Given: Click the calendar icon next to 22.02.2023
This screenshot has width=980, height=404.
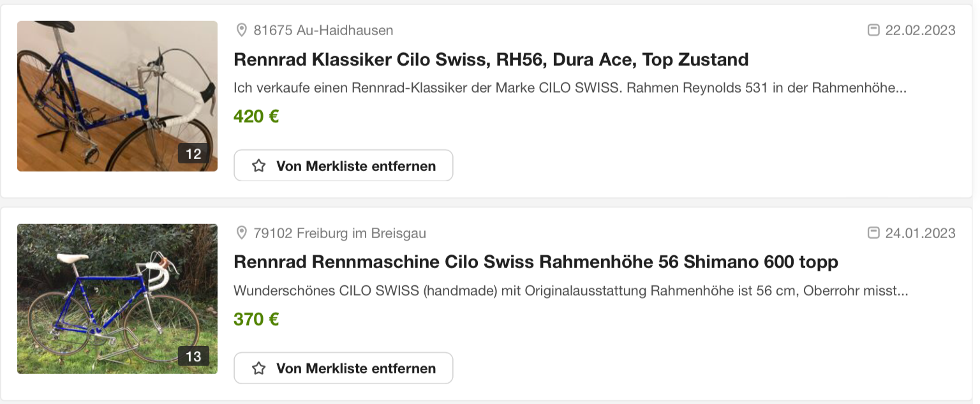Looking at the screenshot, I should (873, 30).
